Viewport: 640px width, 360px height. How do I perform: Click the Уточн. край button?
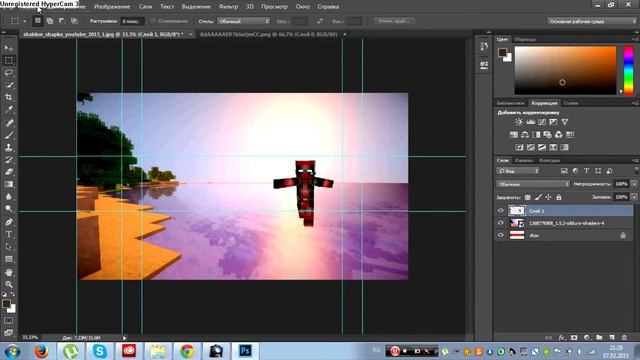click(x=394, y=21)
